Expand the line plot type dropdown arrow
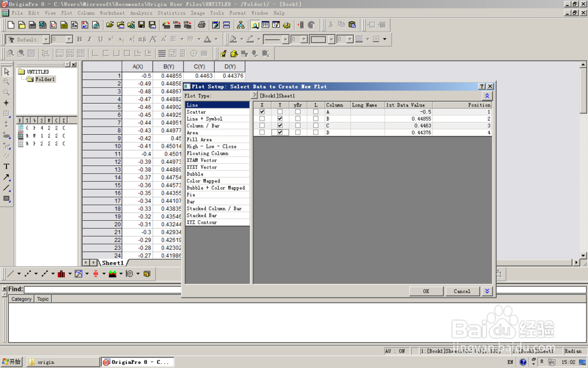 pyautogui.click(x=19, y=274)
